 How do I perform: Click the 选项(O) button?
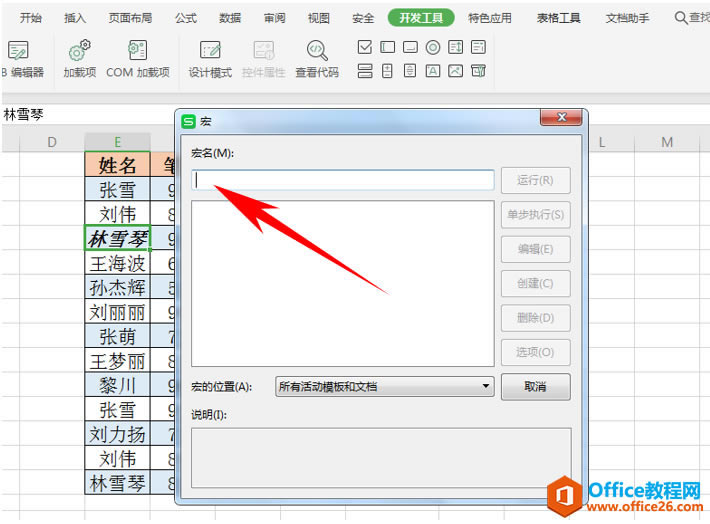535,352
